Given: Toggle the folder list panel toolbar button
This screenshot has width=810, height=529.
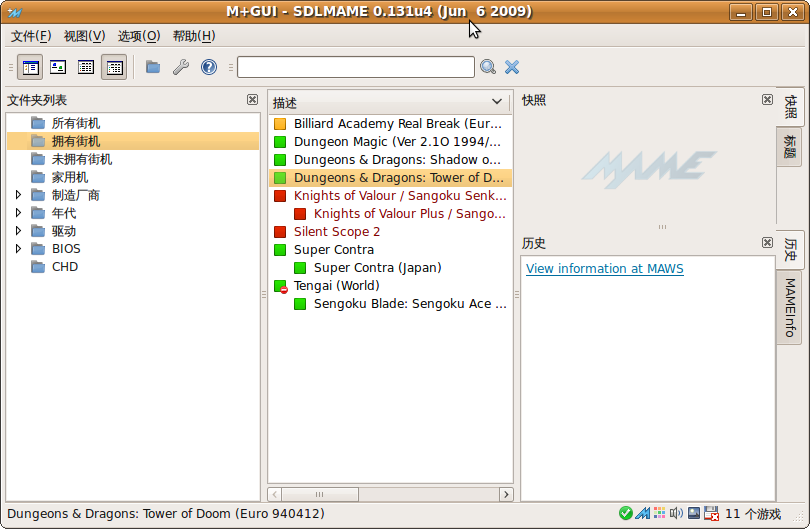Looking at the screenshot, I should tap(30, 67).
